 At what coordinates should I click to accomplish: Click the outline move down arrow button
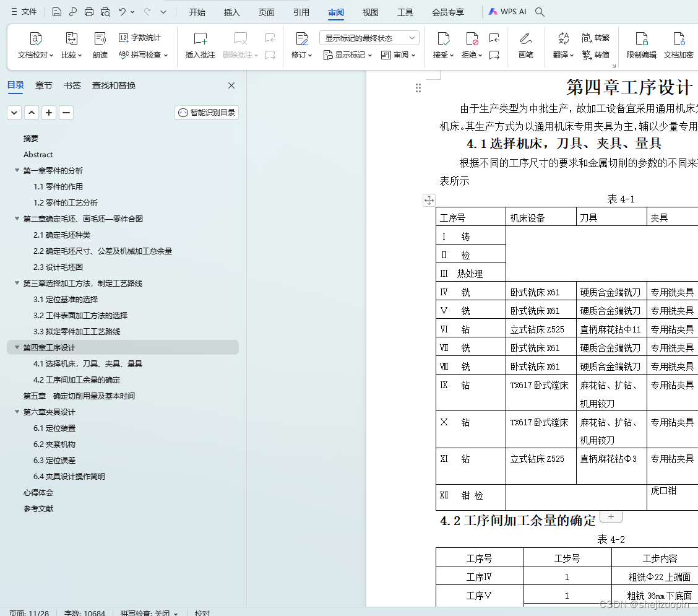pos(14,113)
